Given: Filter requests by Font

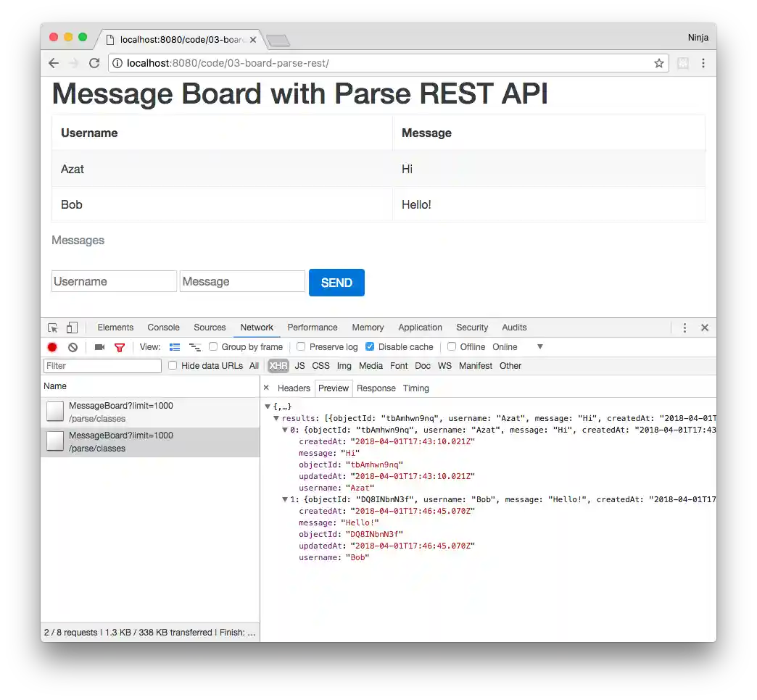Looking at the screenshot, I should (399, 366).
